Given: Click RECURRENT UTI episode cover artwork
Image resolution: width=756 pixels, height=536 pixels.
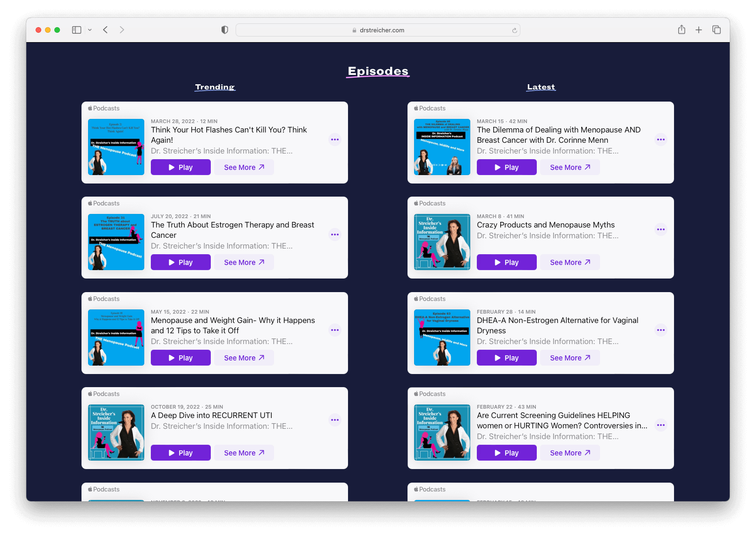Looking at the screenshot, I should point(116,433).
